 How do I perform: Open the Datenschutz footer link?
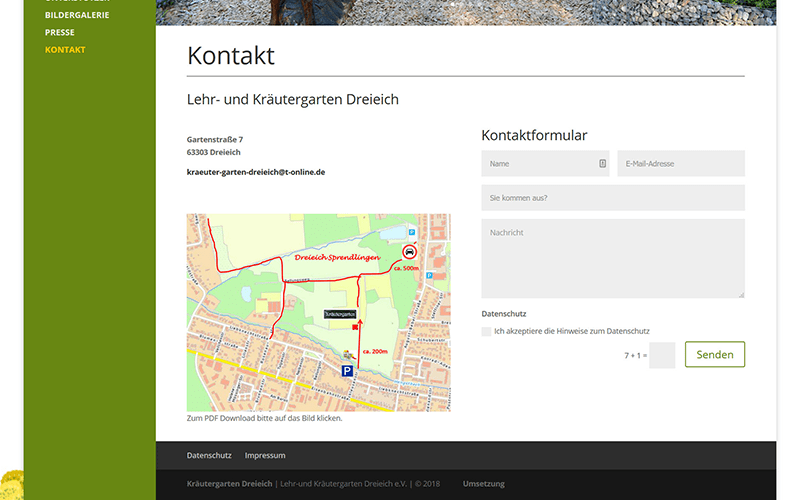tap(209, 456)
